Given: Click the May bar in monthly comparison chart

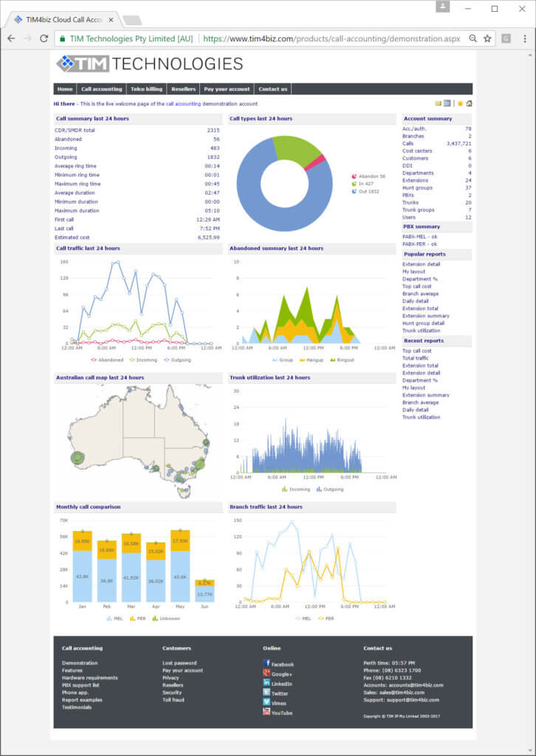Looking at the screenshot, I should click(x=180, y=566).
